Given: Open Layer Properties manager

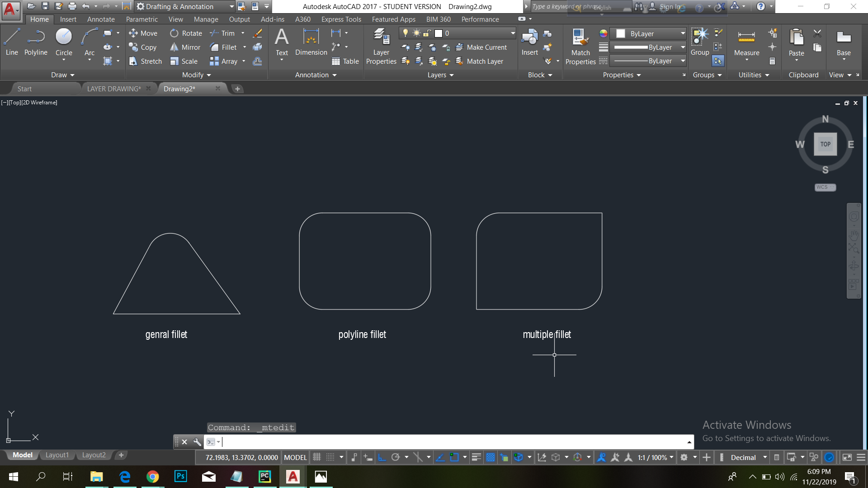Looking at the screenshot, I should [x=381, y=46].
